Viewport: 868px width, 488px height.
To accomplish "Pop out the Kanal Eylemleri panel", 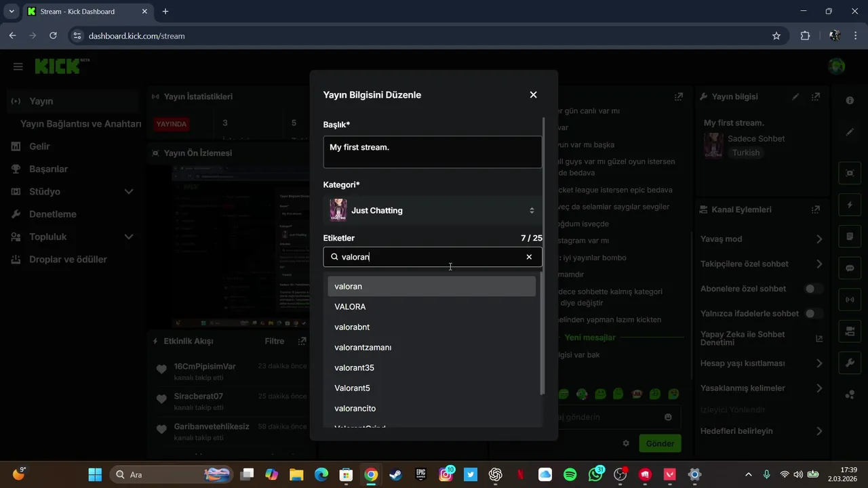I will [x=816, y=209].
